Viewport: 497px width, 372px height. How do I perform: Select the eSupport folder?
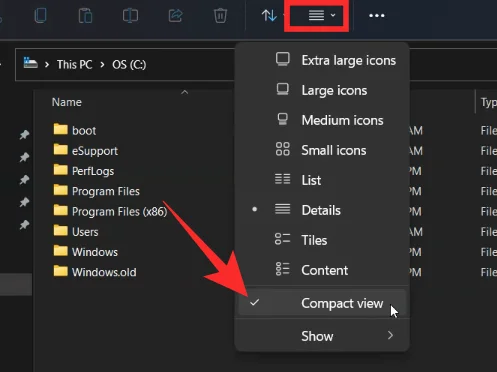95,151
